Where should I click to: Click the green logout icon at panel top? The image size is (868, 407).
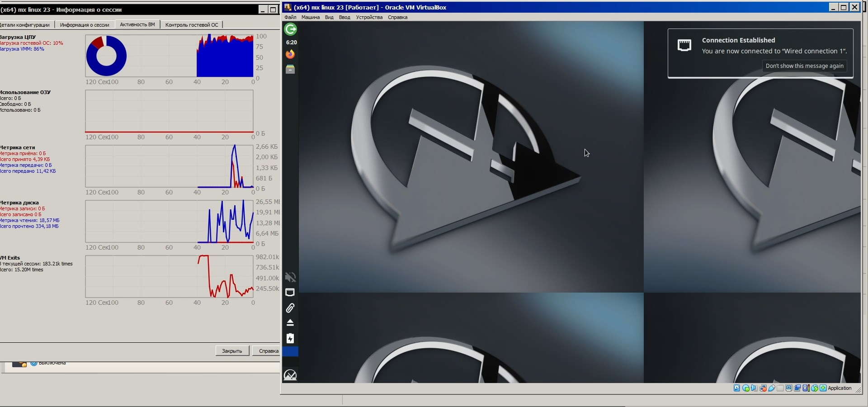click(290, 29)
